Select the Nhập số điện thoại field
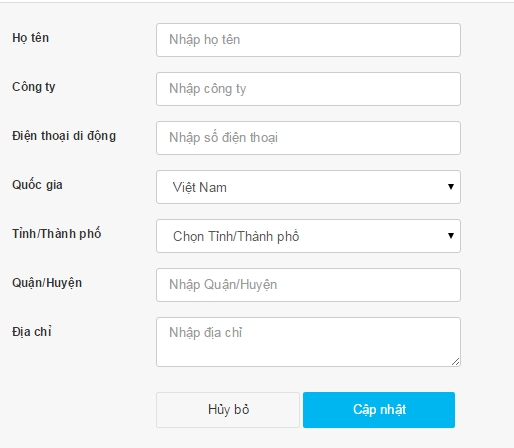The image size is (514, 448). coord(308,138)
